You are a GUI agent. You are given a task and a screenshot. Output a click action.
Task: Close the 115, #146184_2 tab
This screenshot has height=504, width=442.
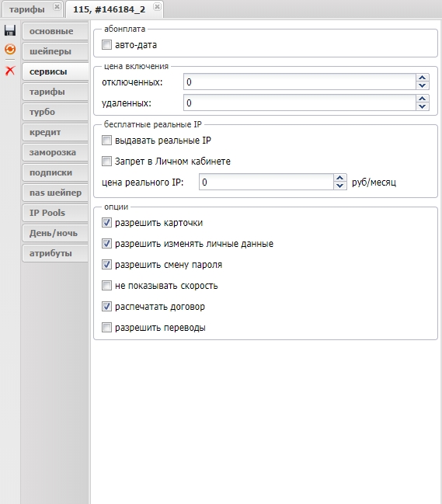point(157,7)
